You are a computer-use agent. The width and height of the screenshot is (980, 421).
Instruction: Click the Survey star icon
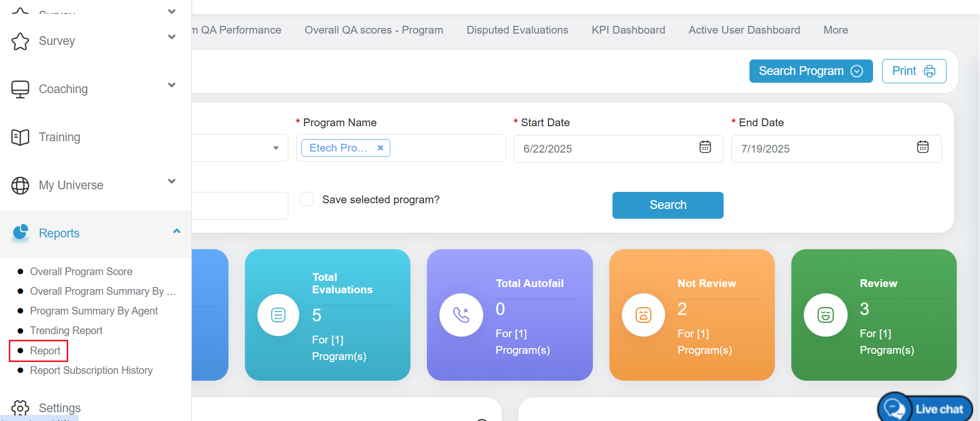tap(20, 41)
